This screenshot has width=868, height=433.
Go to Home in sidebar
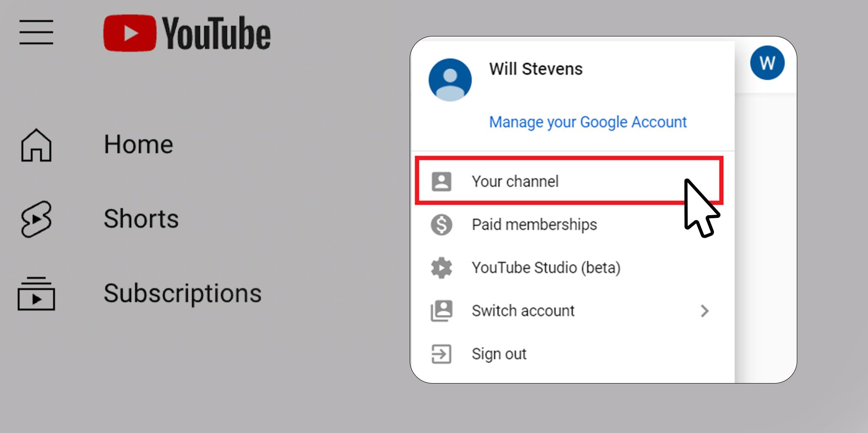[138, 144]
